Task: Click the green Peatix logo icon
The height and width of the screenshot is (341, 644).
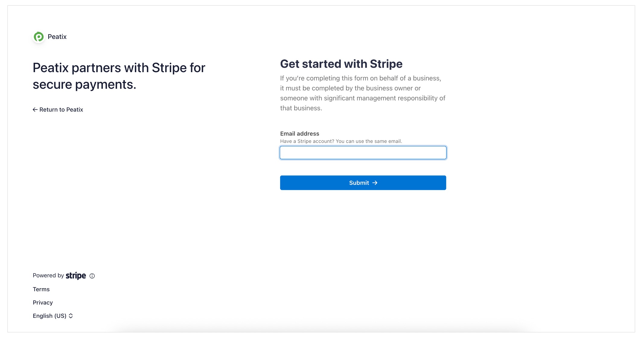Action: point(39,37)
